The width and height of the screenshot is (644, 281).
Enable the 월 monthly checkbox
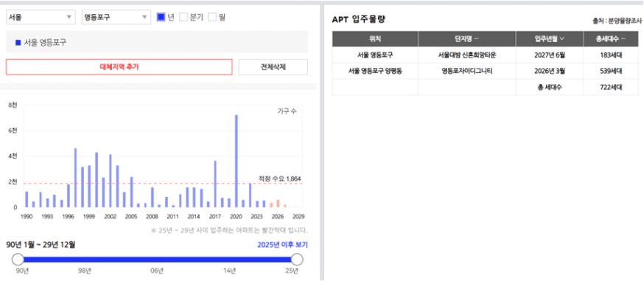click(x=212, y=17)
